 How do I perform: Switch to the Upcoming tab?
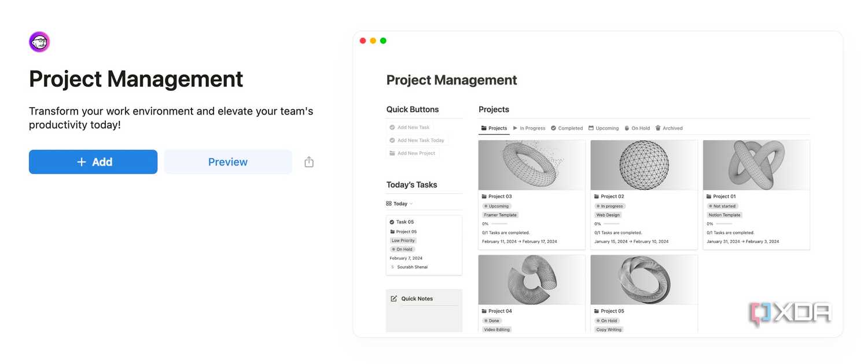pos(604,128)
